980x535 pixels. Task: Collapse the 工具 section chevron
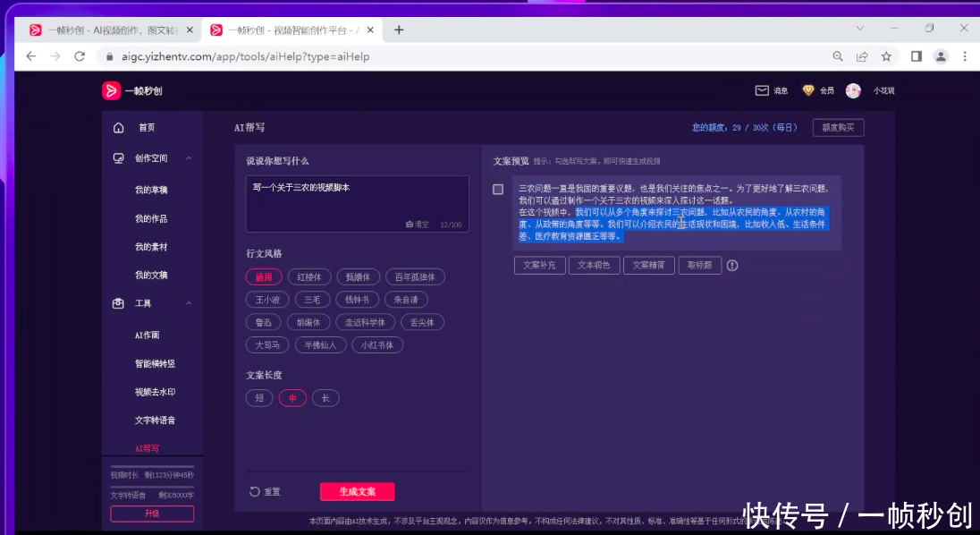click(189, 303)
